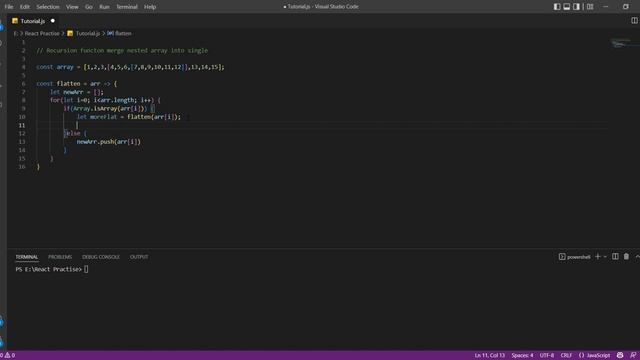Click the unsaved dot on Tutorial.js tab
640x360 pixels.
click(53, 21)
